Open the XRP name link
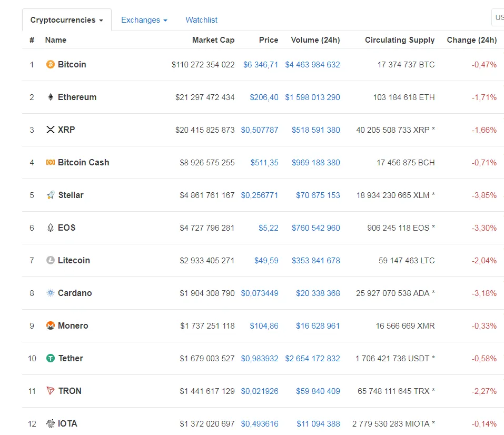The height and width of the screenshot is (435, 504). click(x=66, y=130)
